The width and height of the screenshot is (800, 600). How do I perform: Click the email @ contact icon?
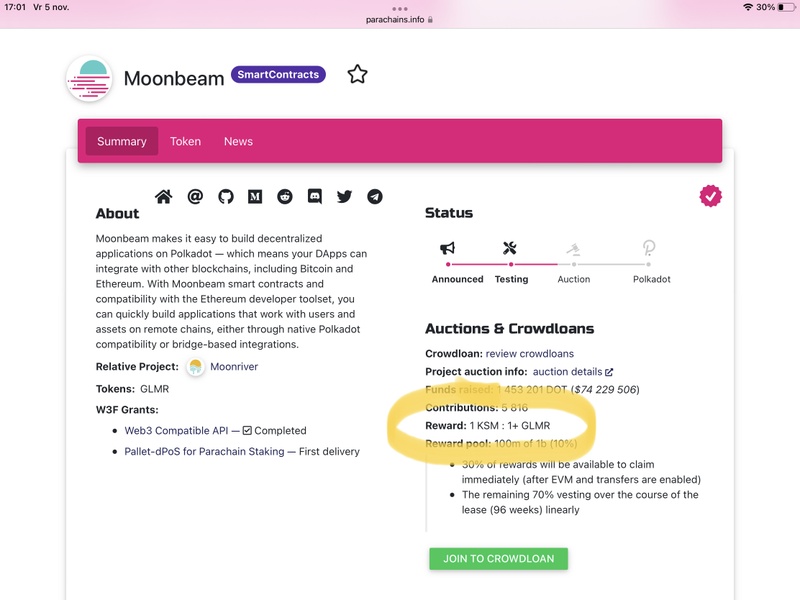click(x=195, y=197)
